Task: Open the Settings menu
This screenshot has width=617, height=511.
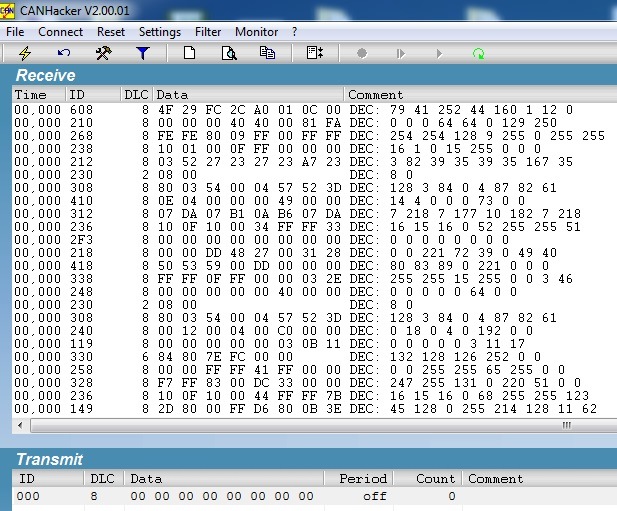Action: (x=160, y=32)
